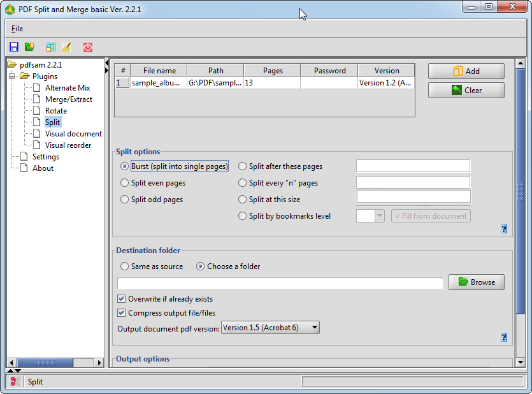Click the blue floppy disk save icon

(x=14, y=47)
